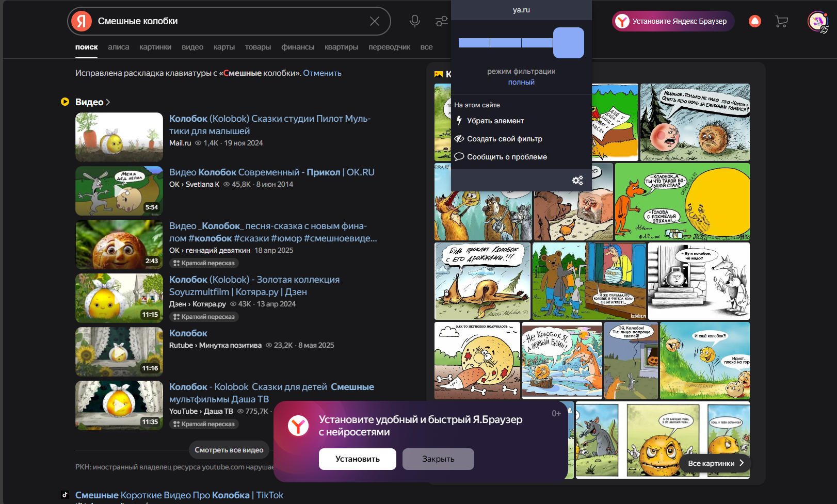837x504 pixels.
Task: Open the квартиры tab
Action: [341, 47]
